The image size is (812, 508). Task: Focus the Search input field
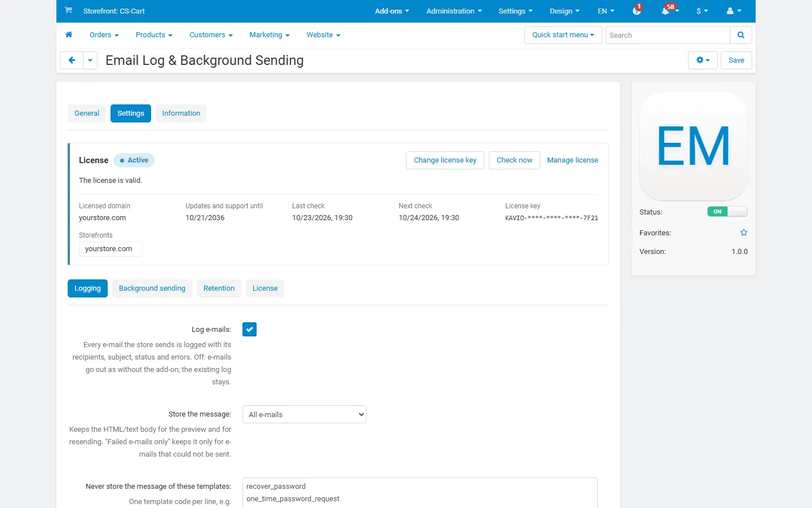[x=668, y=35]
